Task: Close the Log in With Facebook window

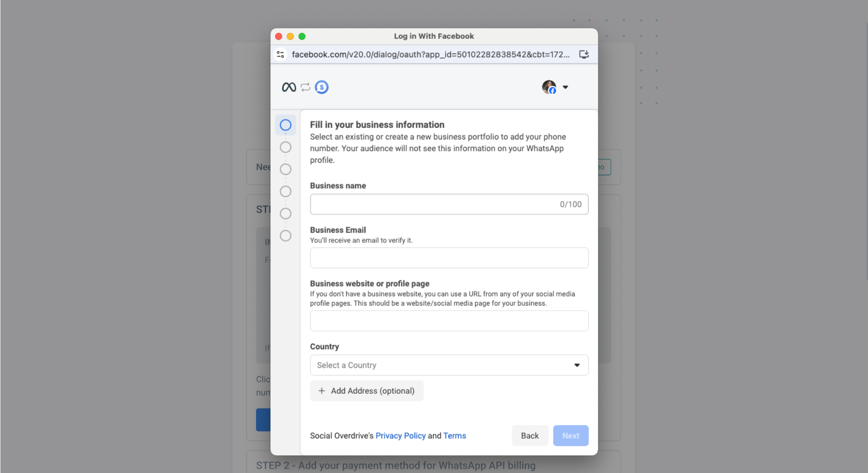Action: pyautogui.click(x=278, y=36)
